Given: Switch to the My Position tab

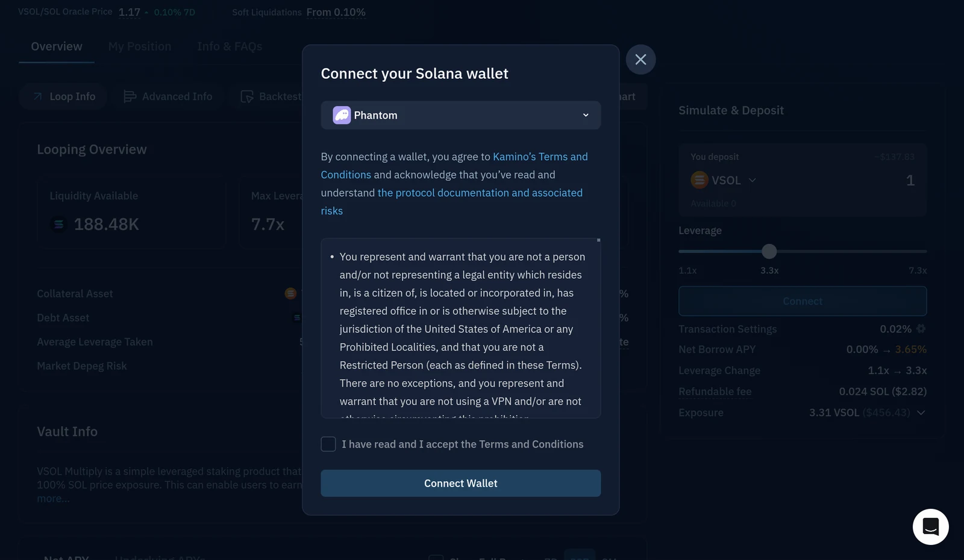Looking at the screenshot, I should coord(140,46).
